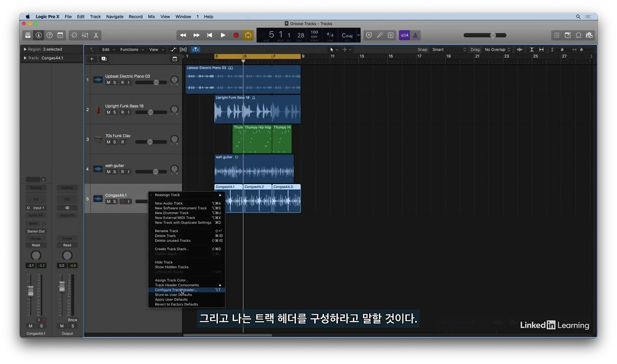Image resolution: width=617 pixels, height=364 pixels.
Task: Toggle the Waveform Zoom button
Action: pos(520,50)
